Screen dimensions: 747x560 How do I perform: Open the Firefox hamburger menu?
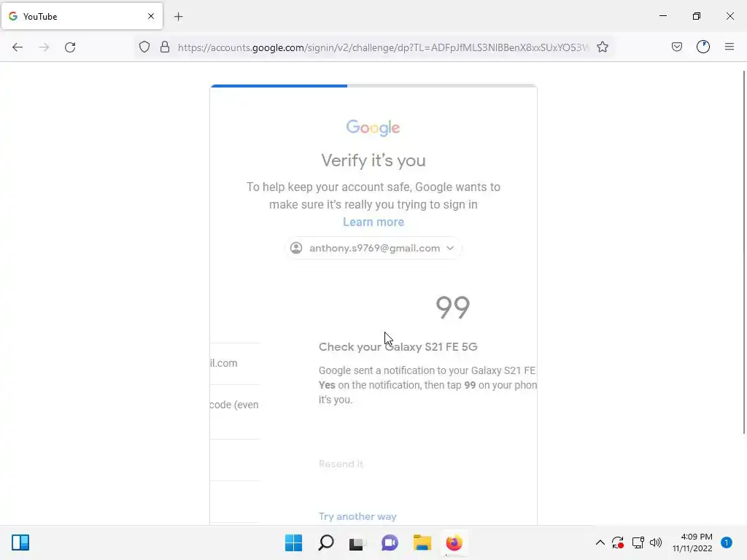[x=729, y=47]
